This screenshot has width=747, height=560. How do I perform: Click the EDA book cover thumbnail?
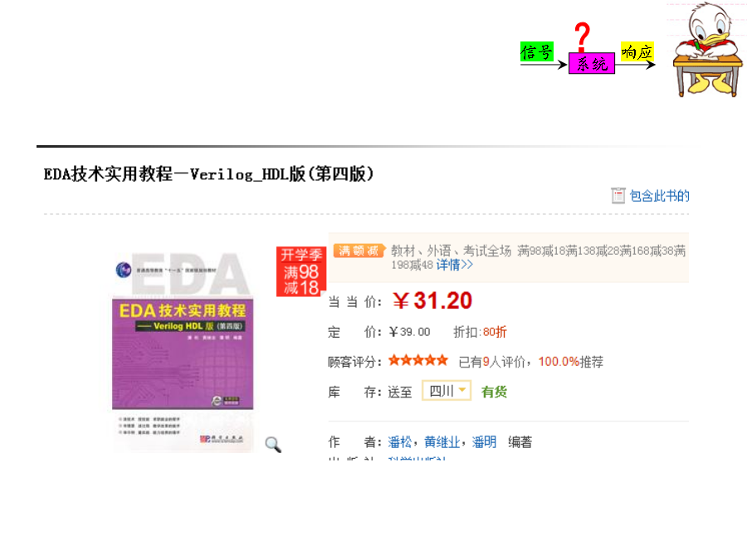[183, 351]
